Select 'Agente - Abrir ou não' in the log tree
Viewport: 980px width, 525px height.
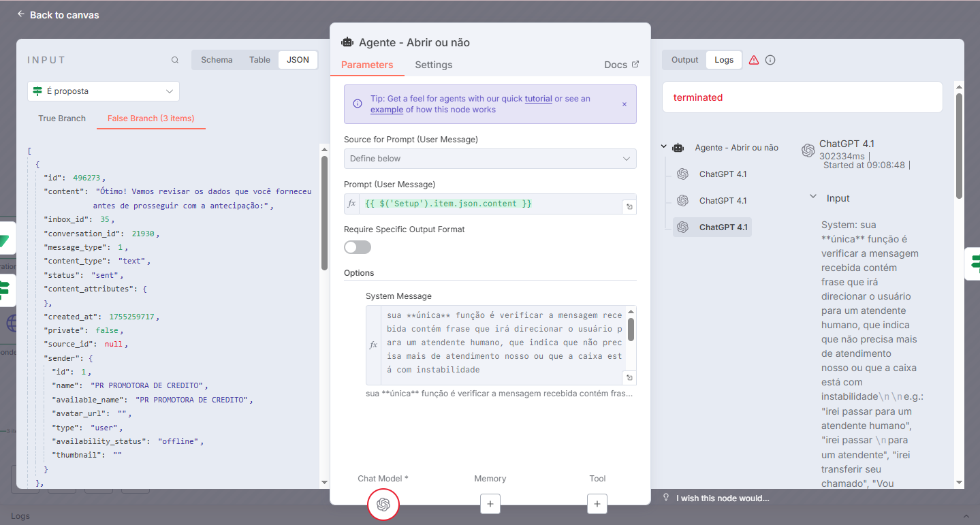point(736,148)
